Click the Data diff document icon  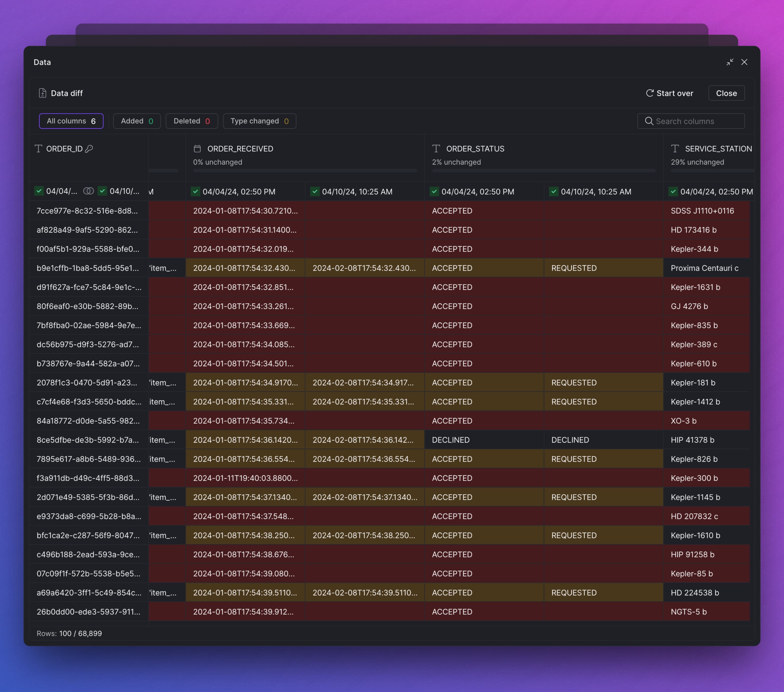point(43,93)
